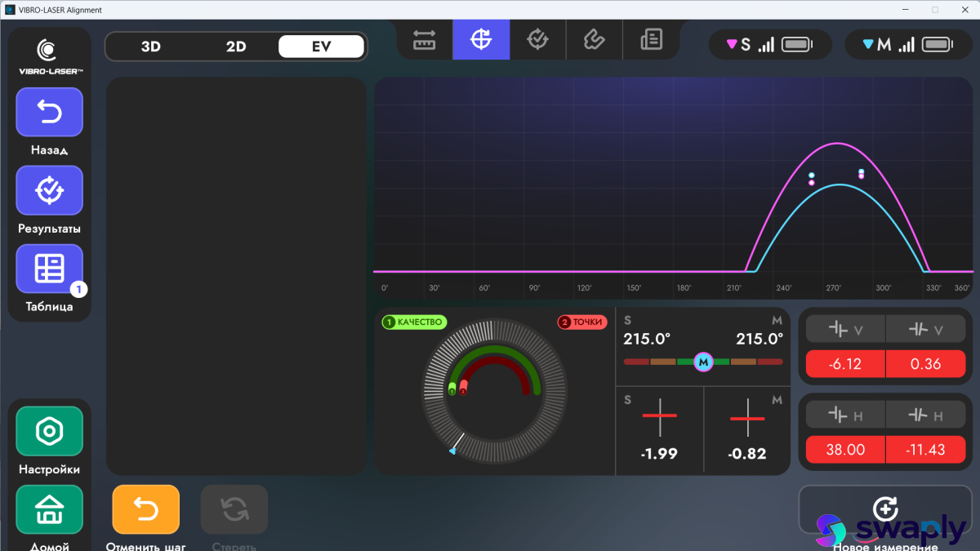Check S sensor battery and signal status

coord(770,45)
